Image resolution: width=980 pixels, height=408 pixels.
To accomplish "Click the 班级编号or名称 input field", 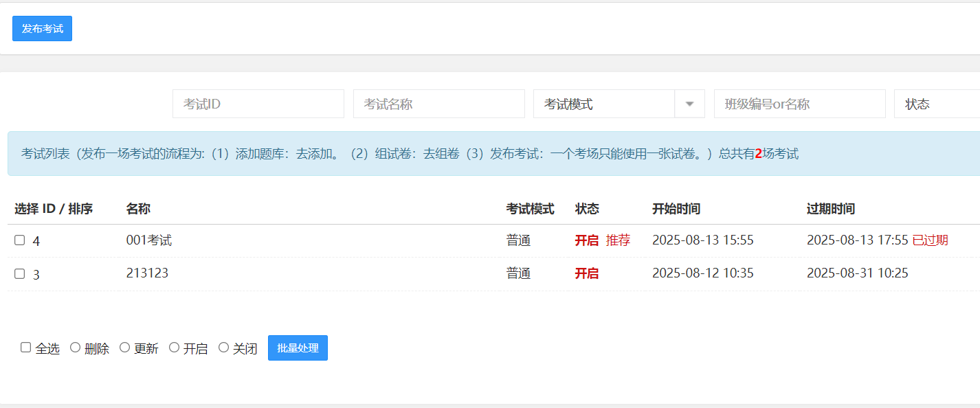I will coord(799,104).
